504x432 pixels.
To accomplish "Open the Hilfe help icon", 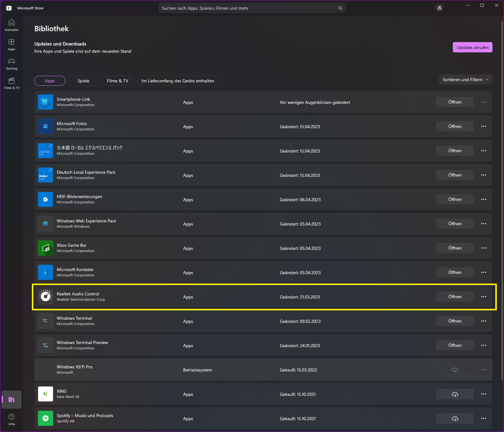I will [x=12, y=419].
